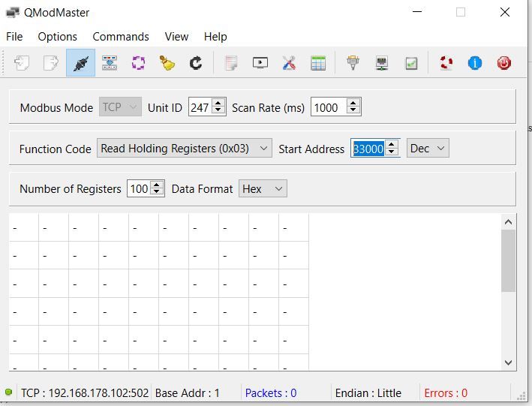The height and width of the screenshot is (406, 532).
Task: Toggle the Connect plug icon
Action: coord(80,63)
